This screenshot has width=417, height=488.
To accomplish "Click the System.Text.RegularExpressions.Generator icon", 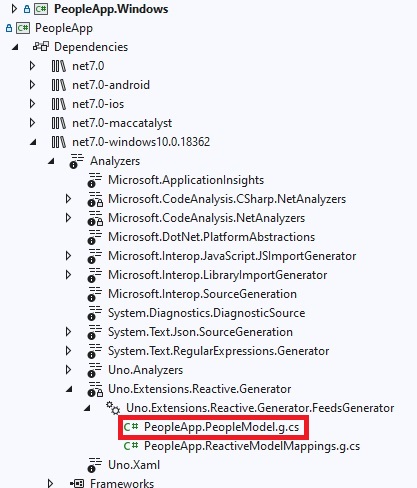I will (94, 351).
